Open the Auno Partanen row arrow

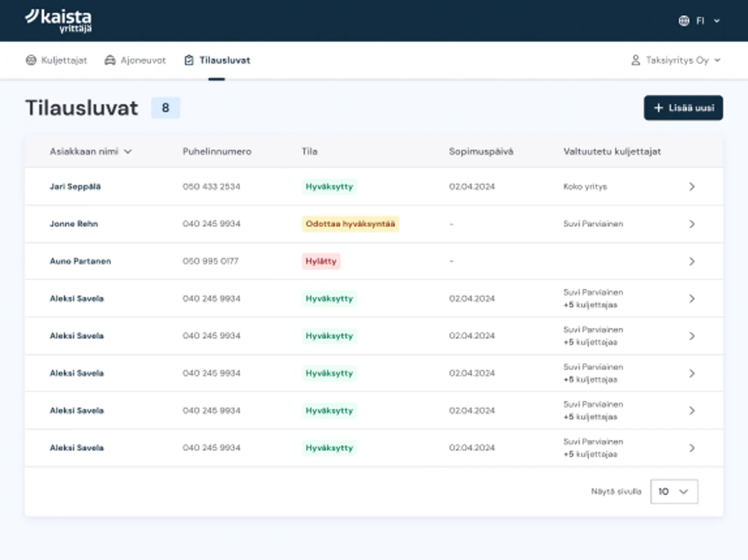coord(692,261)
